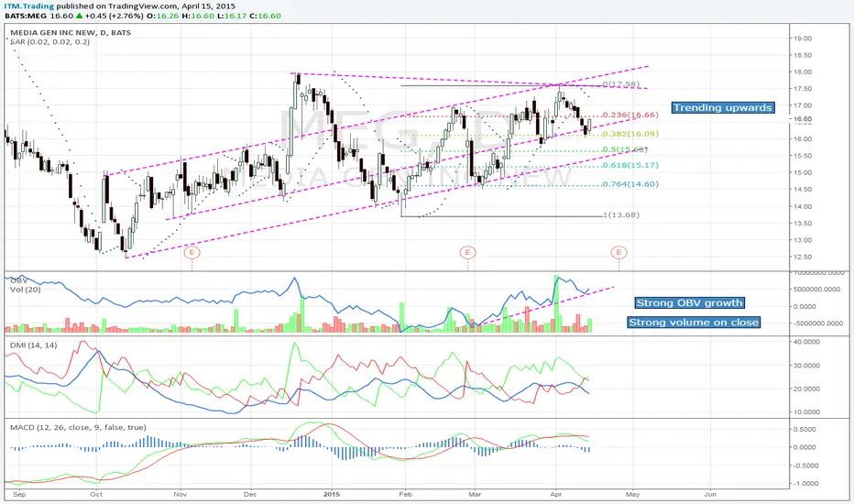Viewport: 854px width, 504px height.
Task: Click the 5000000.0000 OBV axis label
Action: pos(817,290)
